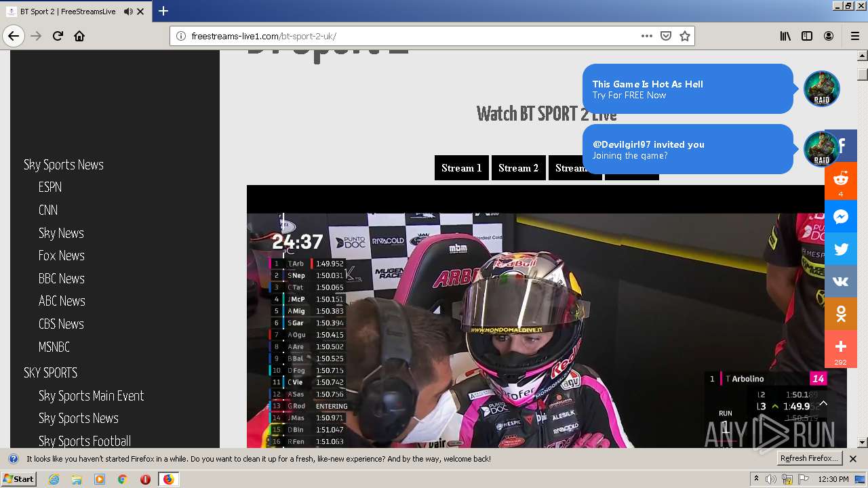
Task: Close the BT Sport 2 tab
Action: click(140, 12)
